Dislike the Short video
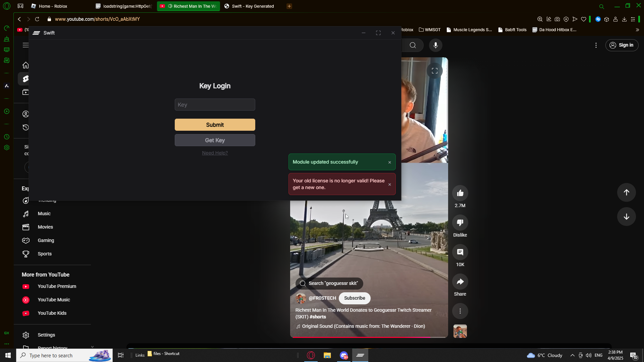 [460, 223]
